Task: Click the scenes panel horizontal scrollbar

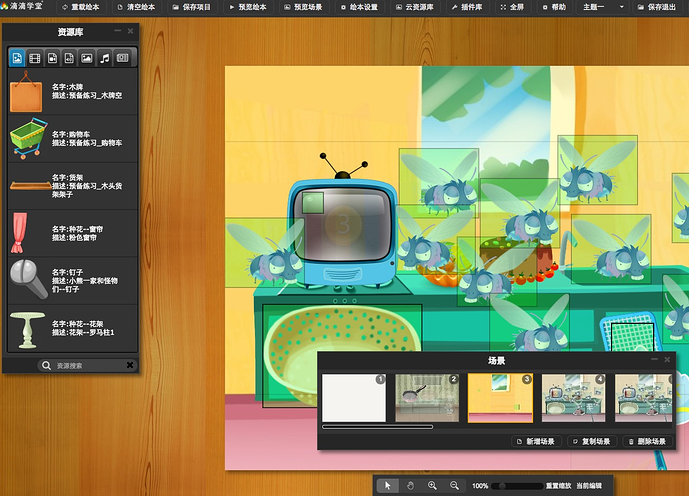Action: [377, 427]
